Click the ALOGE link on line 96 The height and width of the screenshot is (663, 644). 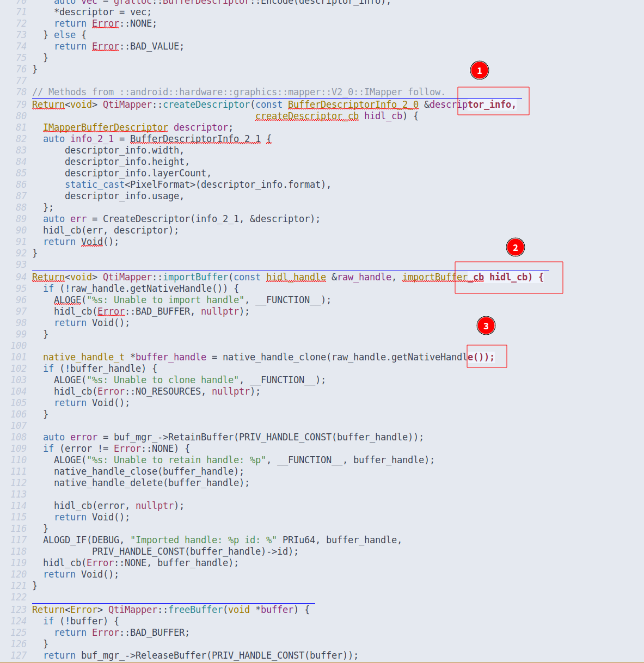(67, 299)
